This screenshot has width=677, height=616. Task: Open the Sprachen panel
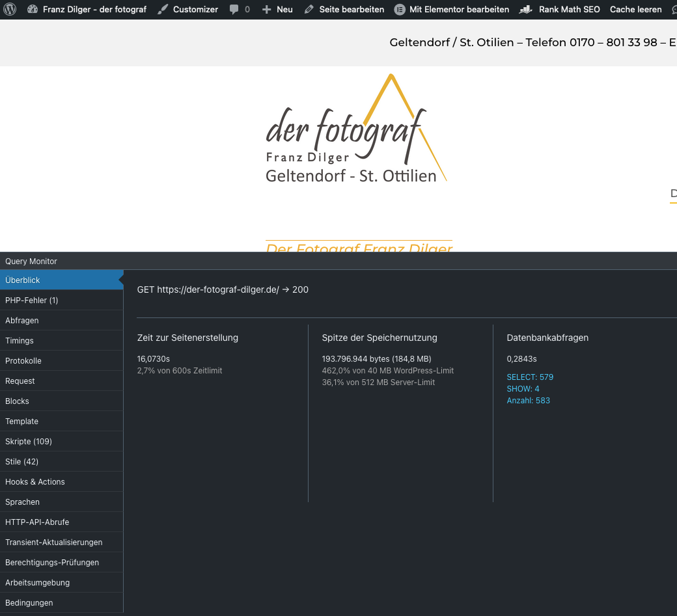[x=61, y=502]
